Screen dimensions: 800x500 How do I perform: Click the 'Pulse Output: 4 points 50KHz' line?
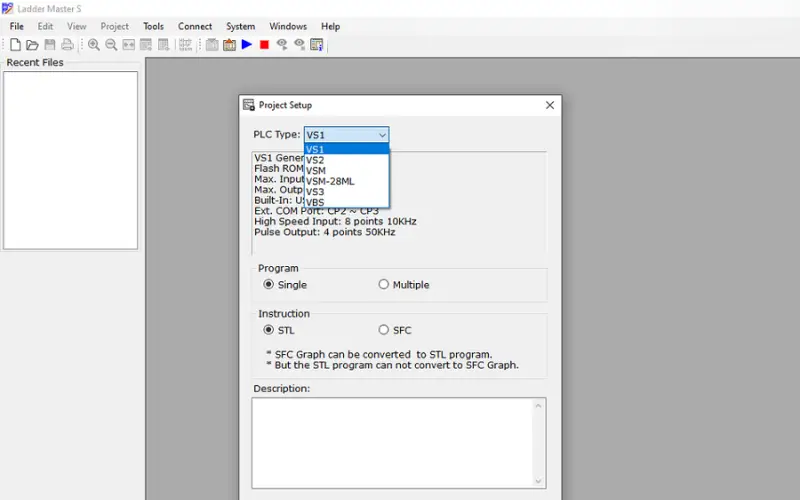click(x=325, y=232)
